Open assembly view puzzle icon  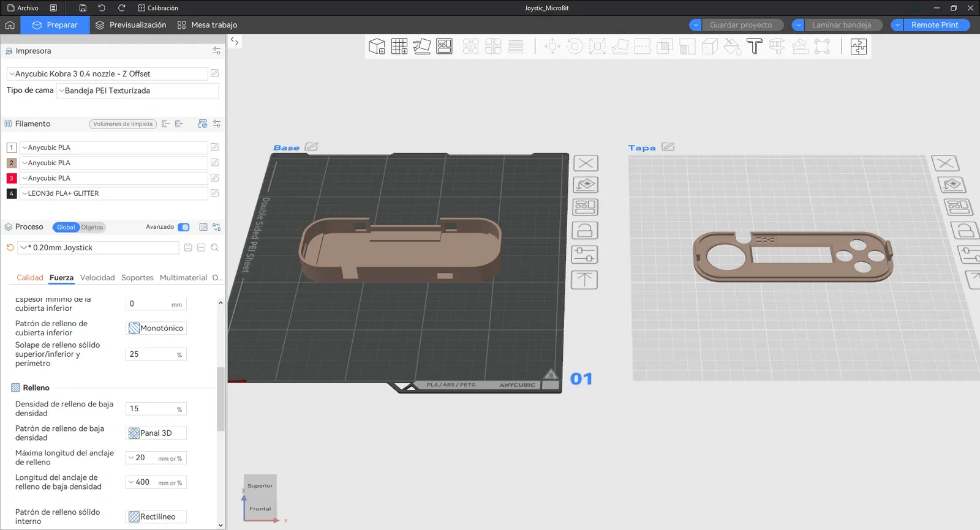click(858, 47)
